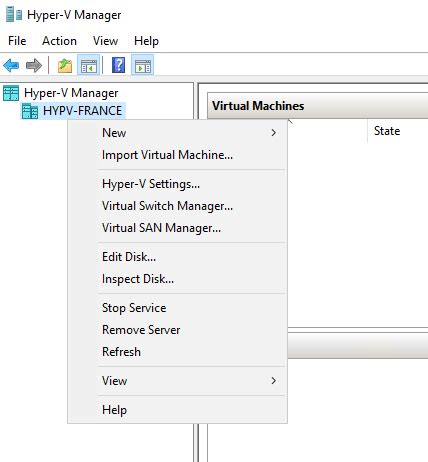Expand the View submenu chevron in context menu
Viewport: 428px width, 462px height.
pyautogui.click(x=274, y=380)
